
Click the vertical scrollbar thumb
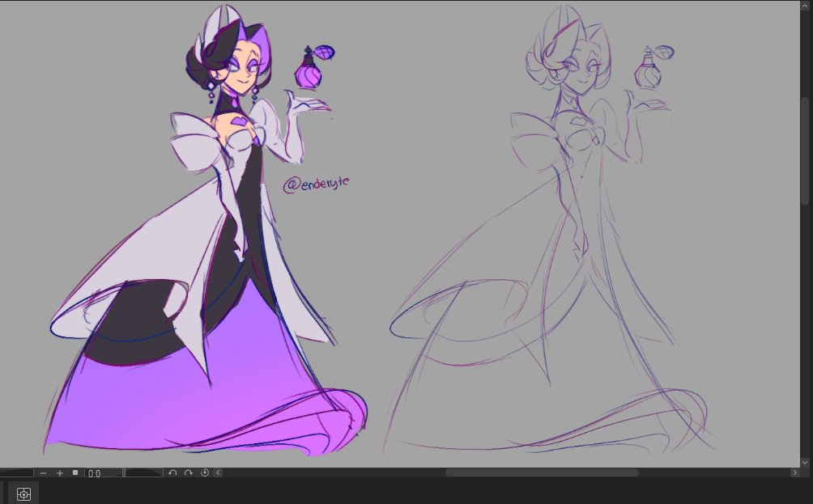point(805,150)
